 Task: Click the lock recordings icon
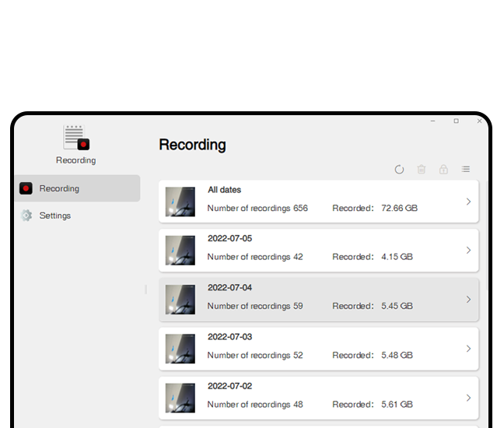(x=443, y=169)
